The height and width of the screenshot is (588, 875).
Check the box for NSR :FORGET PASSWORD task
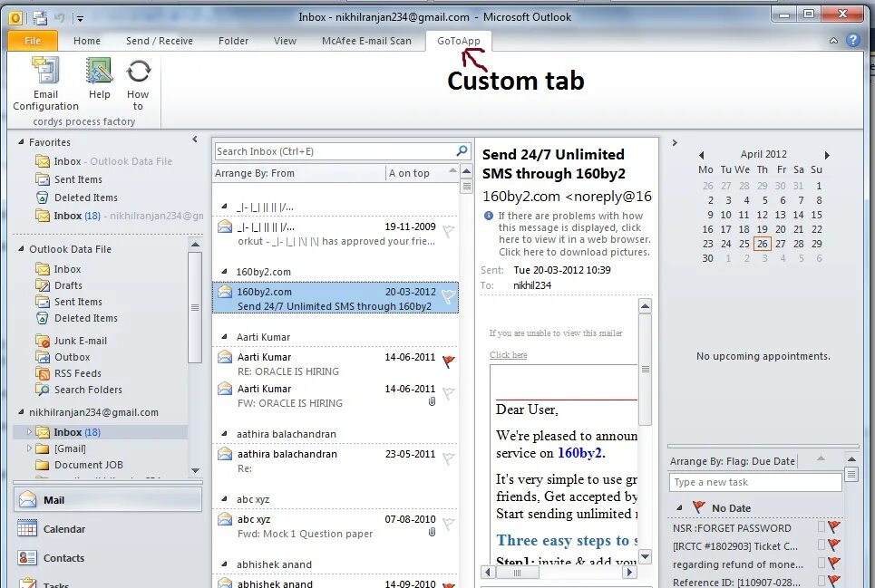[821, 526]
